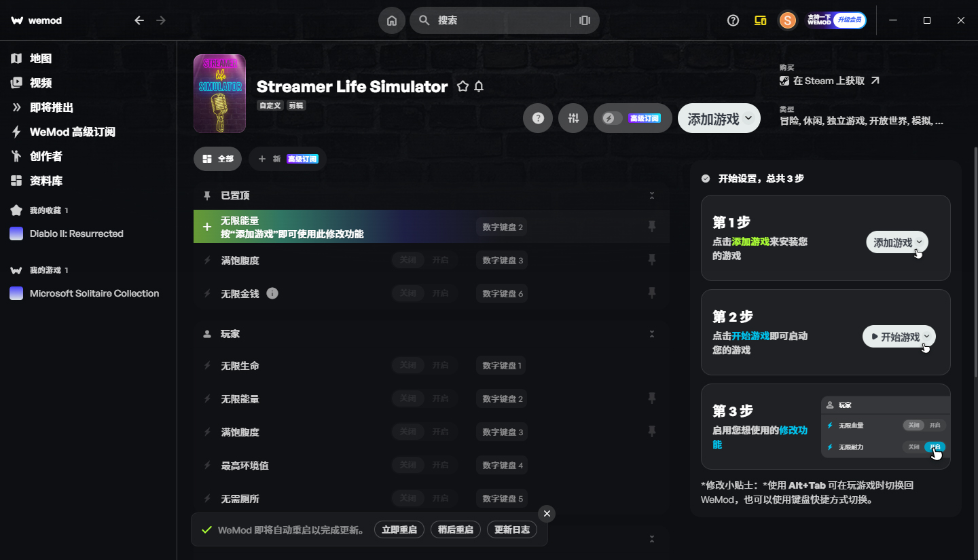Turn on 满饱腹度 in 已置顶 via 开启

[441, 260]
